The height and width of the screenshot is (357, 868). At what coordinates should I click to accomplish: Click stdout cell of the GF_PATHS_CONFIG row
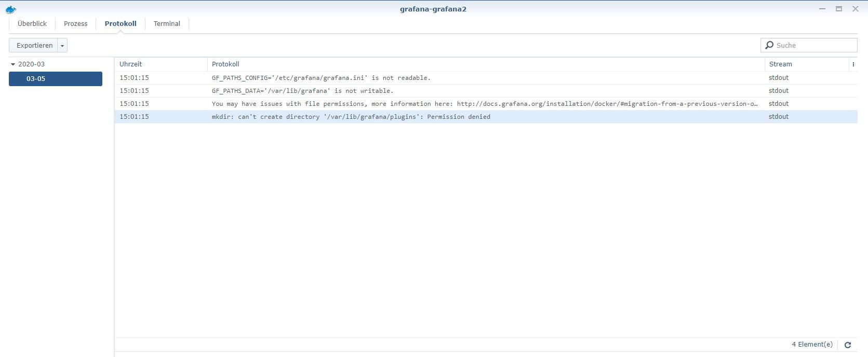pyautogui.click(x=779, y=78)
